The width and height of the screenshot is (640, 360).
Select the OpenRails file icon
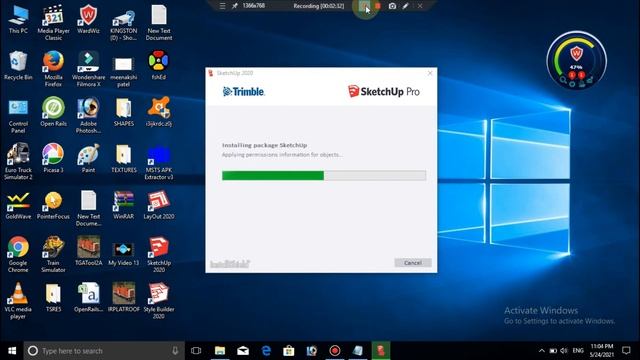tap(89, 298)
